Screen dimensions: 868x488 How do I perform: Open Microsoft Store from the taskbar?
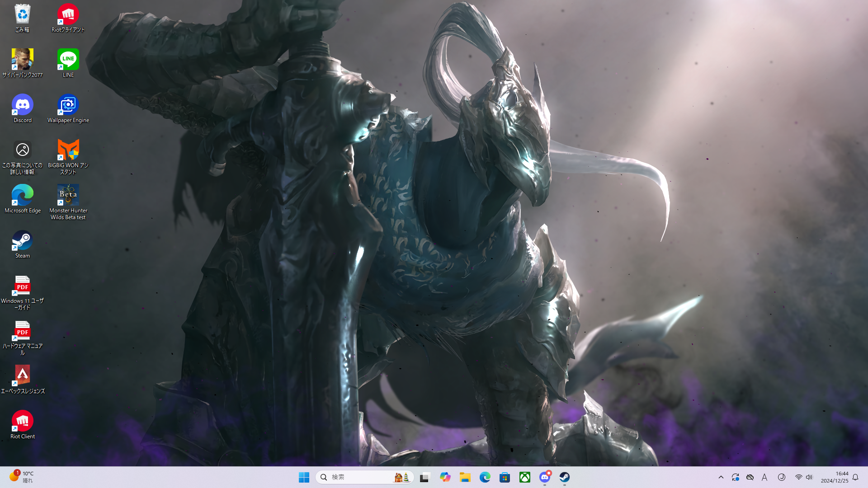pyautogui.click(x=505, y=477)
